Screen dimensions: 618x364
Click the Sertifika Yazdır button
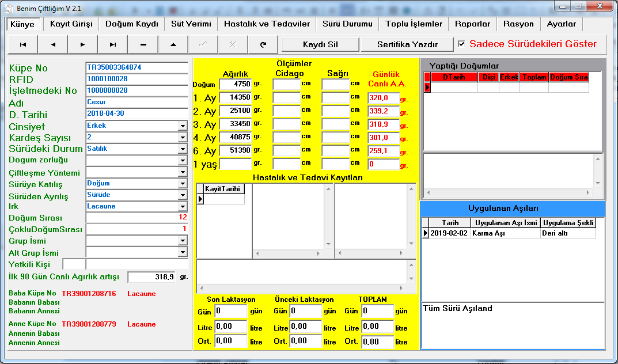click(x=407, y=44)
